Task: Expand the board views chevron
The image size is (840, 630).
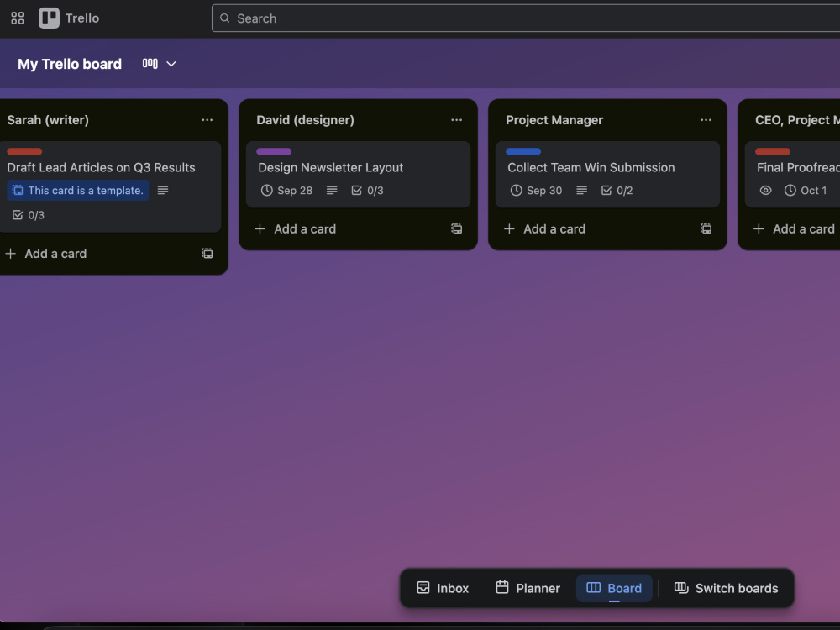Action: click(x=171, y=64)
